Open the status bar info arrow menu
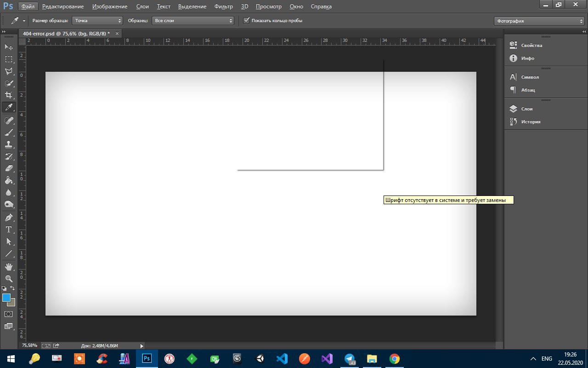Image resolution: width=588 pixels, height=368 pixels. pos(141,345)
